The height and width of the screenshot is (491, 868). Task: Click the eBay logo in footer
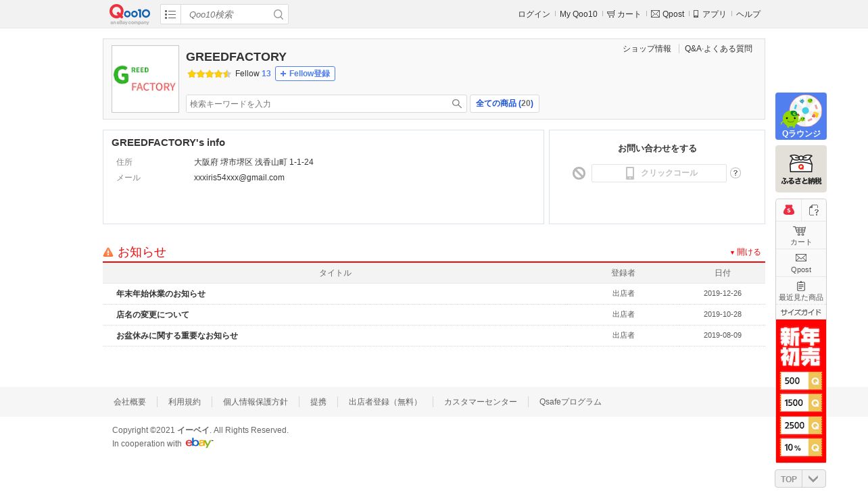click(x=199, y=443)
